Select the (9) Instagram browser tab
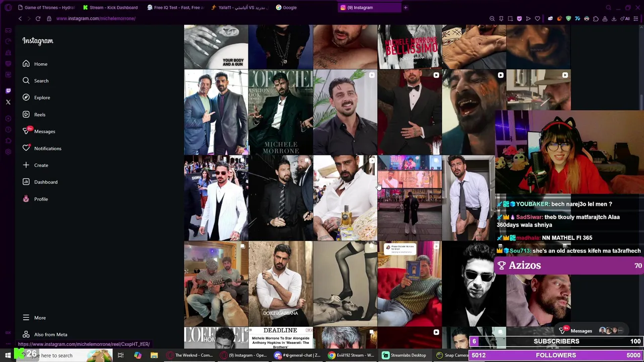Screen dimensions: 644x362 click(369, 8)
